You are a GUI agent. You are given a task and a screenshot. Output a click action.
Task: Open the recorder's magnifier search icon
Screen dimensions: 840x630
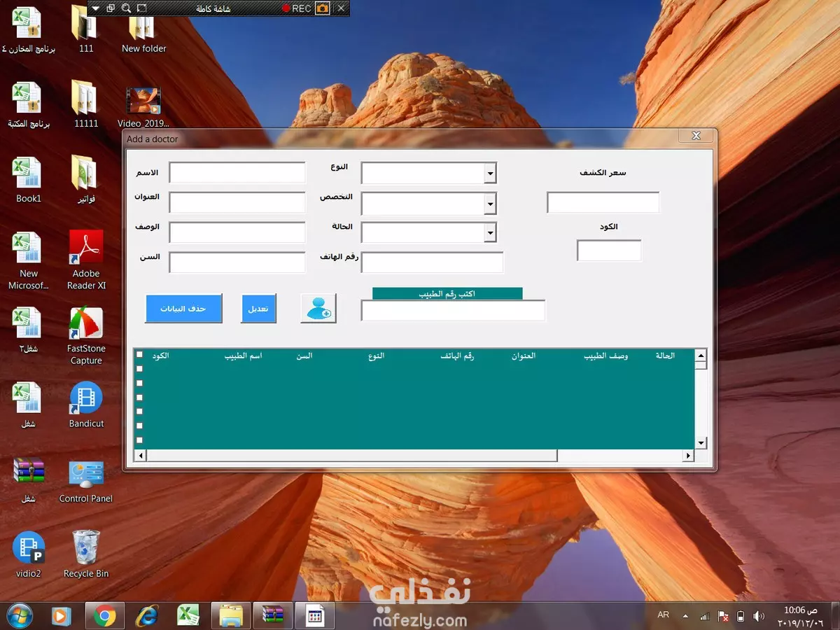click(x=126, y=8)
